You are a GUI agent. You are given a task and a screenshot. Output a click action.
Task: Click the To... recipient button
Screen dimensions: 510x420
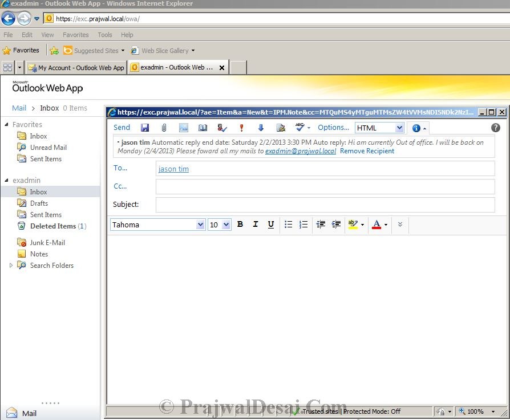[120, 168]
